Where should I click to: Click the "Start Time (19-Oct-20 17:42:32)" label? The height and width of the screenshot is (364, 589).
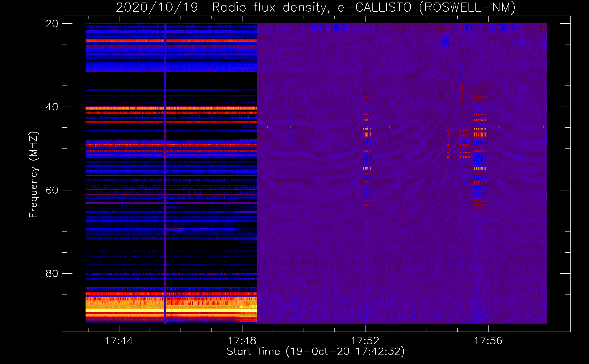coord(316,352)
